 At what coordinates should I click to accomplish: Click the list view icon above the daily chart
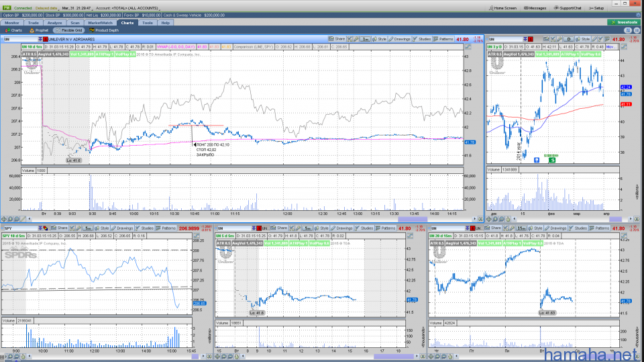point(637,30)
